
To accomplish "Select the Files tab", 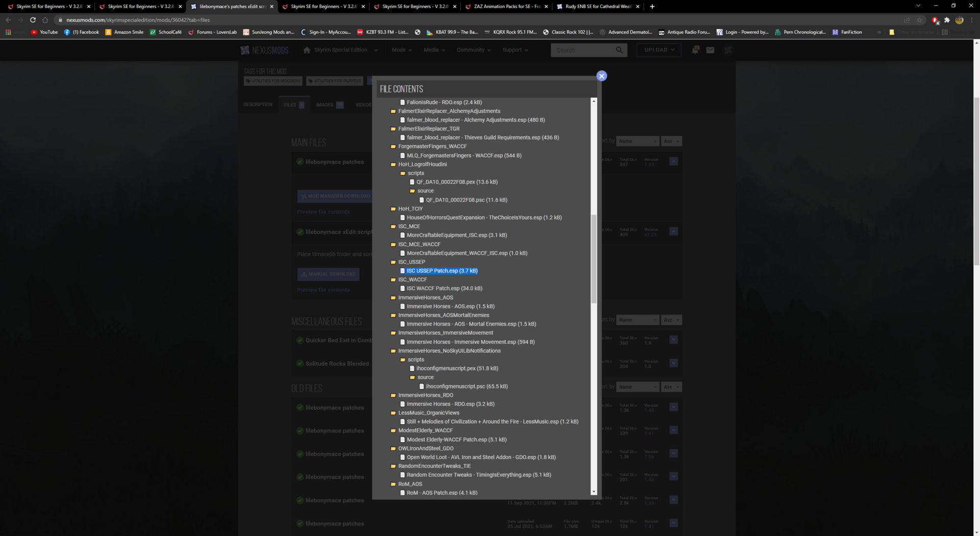I will coord(294,105).
